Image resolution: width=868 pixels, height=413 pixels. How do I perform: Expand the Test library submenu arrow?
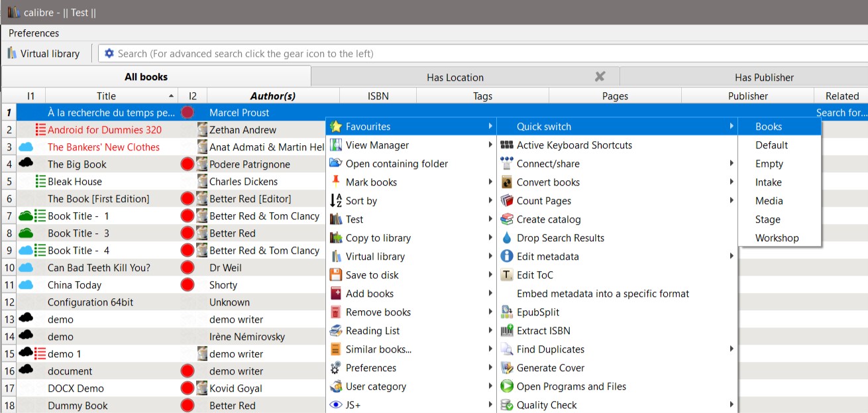click(490, 219)
